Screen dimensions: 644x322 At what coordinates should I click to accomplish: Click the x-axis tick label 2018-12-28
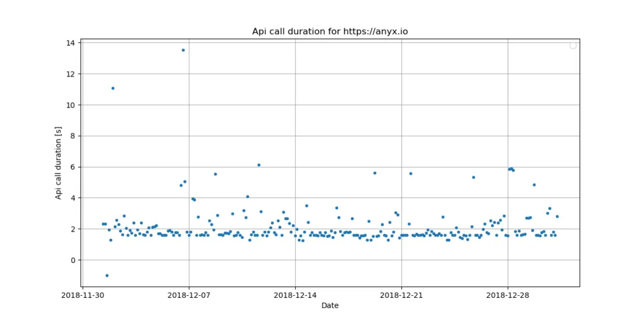click(508, 295)
